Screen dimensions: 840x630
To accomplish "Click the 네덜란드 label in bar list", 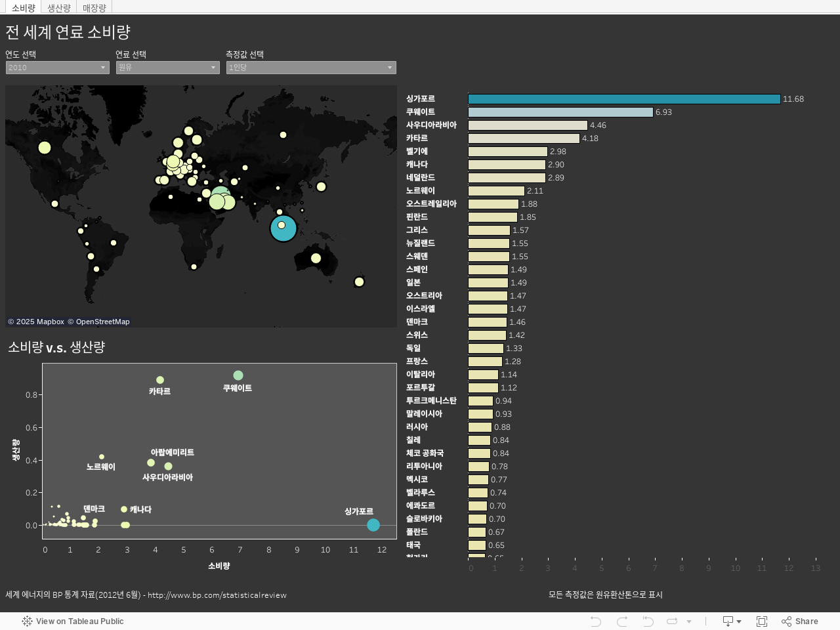I will 421,178.
